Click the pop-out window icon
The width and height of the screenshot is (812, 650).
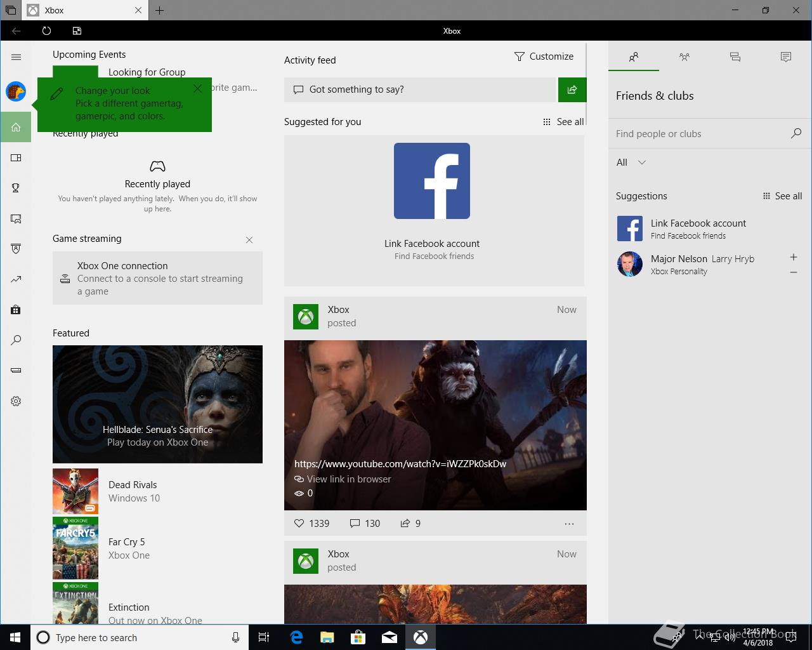coord(77,30)
